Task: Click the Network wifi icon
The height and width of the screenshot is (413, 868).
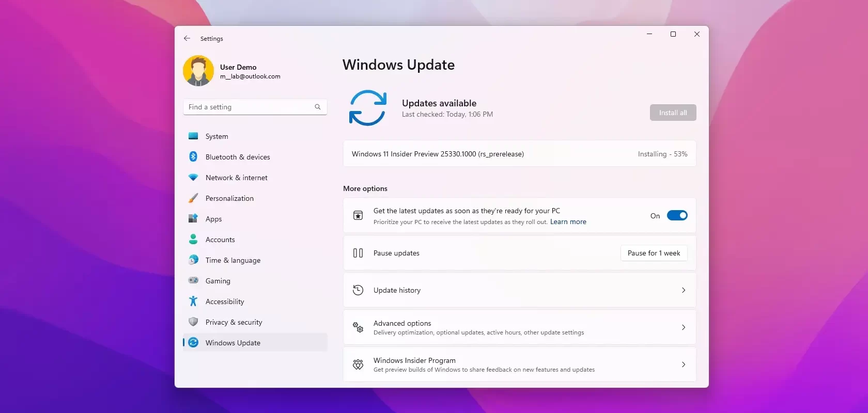Action: coord(193,177)
